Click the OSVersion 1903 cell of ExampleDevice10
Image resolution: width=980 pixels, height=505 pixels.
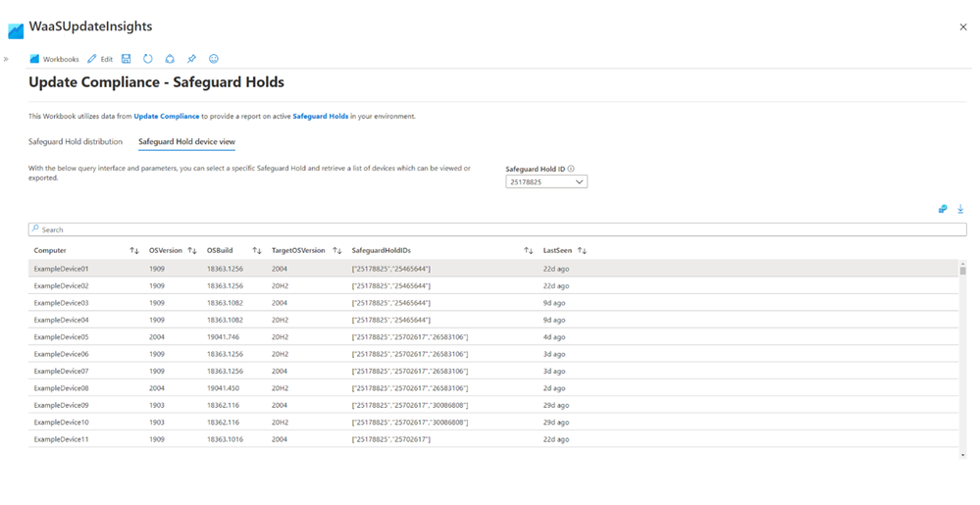[x=157, y=423]
